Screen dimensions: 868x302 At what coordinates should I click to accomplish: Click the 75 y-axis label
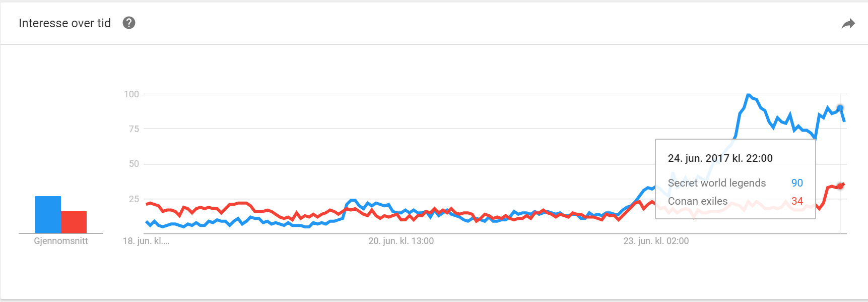tap(133, 129)
